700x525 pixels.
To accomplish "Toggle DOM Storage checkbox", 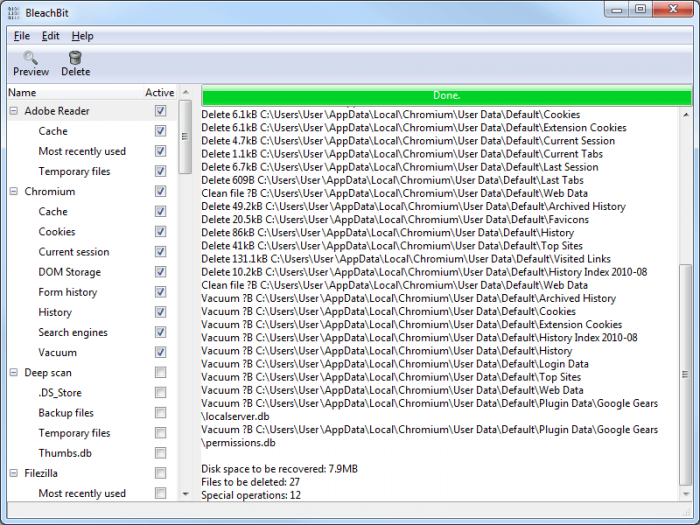I will [160, 271].
